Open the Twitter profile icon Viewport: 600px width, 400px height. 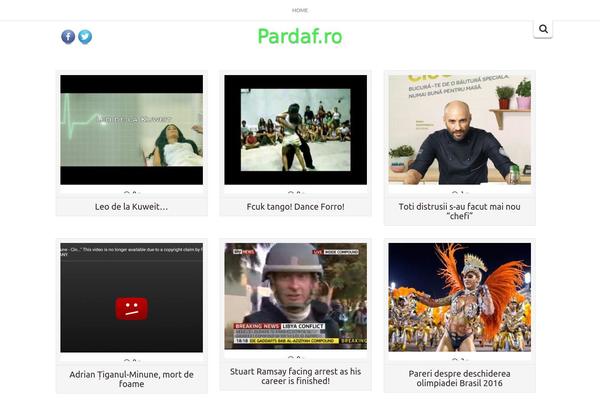[x=85, y=37]
